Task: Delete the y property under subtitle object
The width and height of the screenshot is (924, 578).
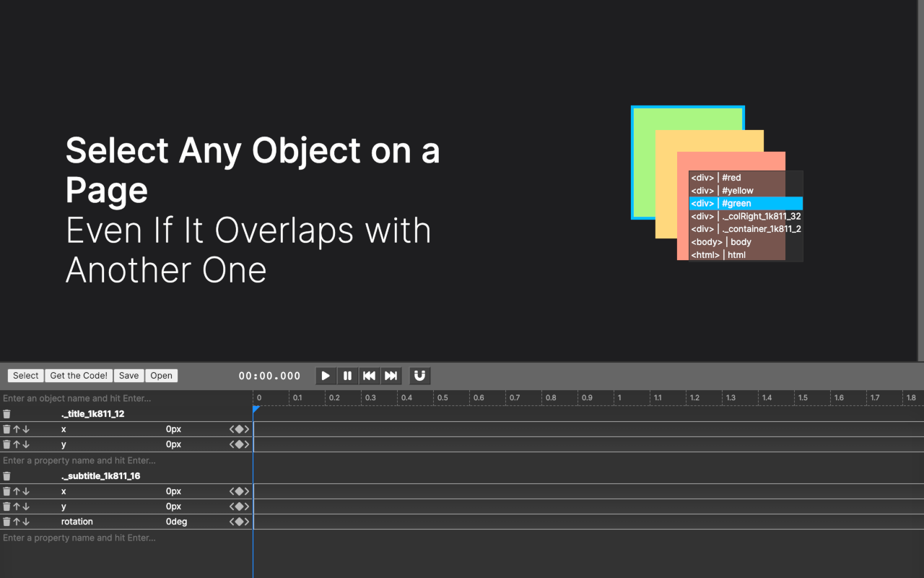Action: pos(6,506)
